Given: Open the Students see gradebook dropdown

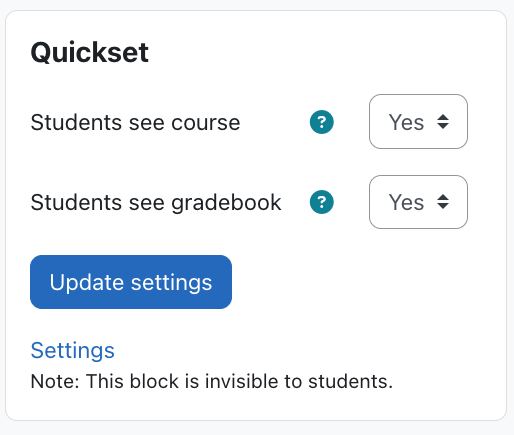Looking at the screenshot, I should pos(418,202).
